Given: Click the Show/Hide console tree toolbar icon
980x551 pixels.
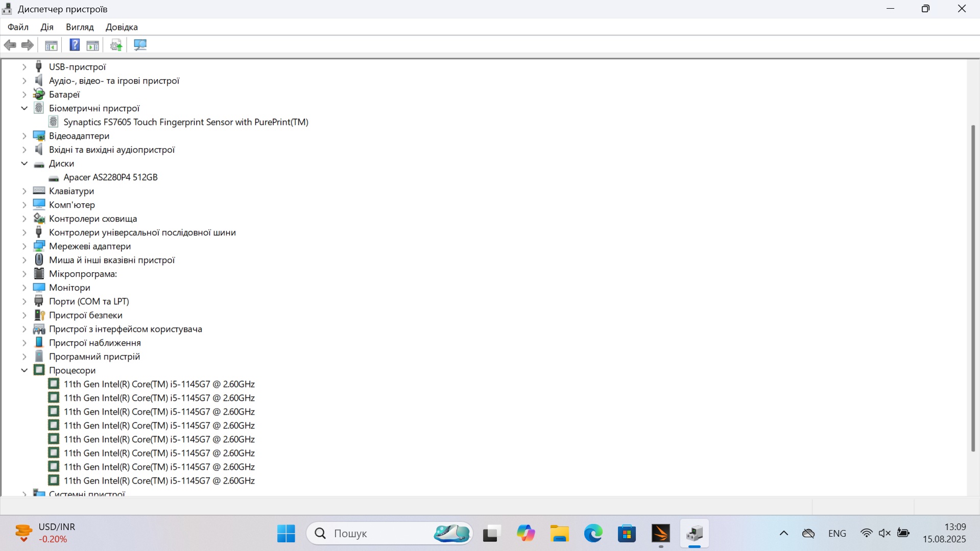Looking at the screenshot, I should click(51, 45).
